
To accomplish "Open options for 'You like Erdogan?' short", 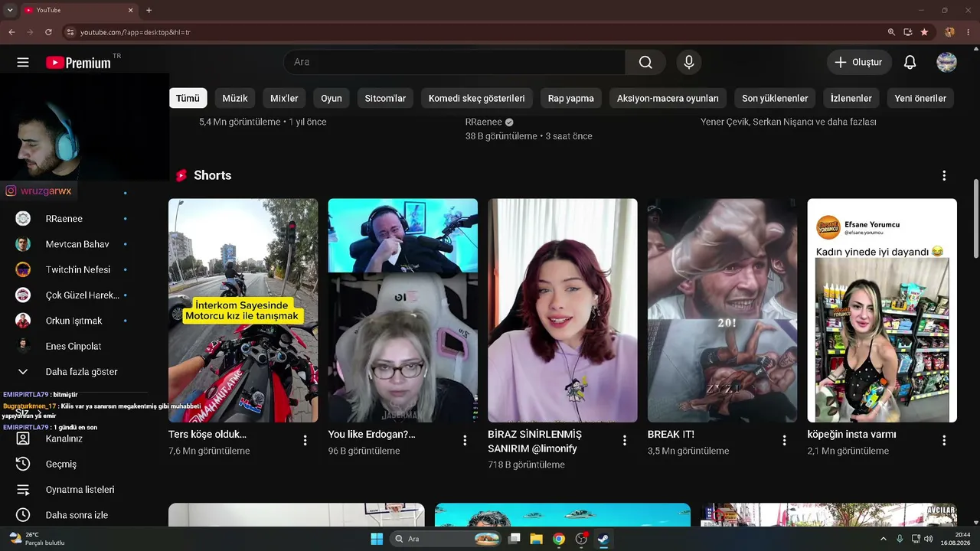I will click(465, 440).
